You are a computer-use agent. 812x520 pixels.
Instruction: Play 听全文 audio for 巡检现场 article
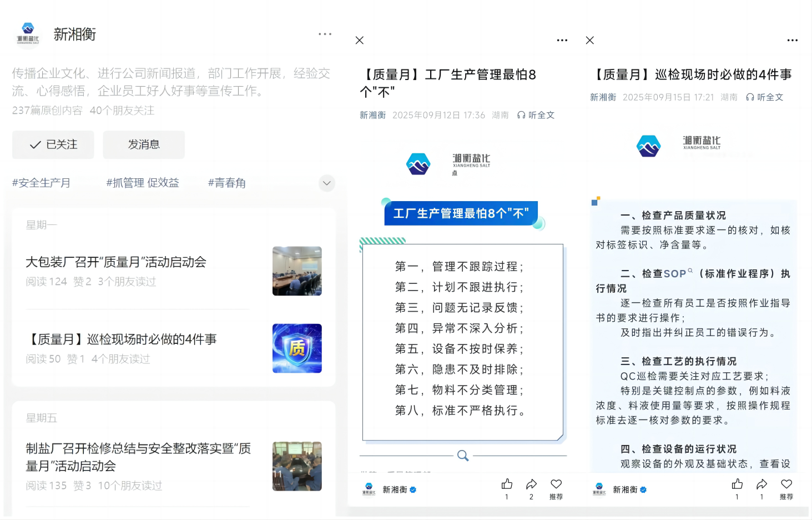(765, 97)
